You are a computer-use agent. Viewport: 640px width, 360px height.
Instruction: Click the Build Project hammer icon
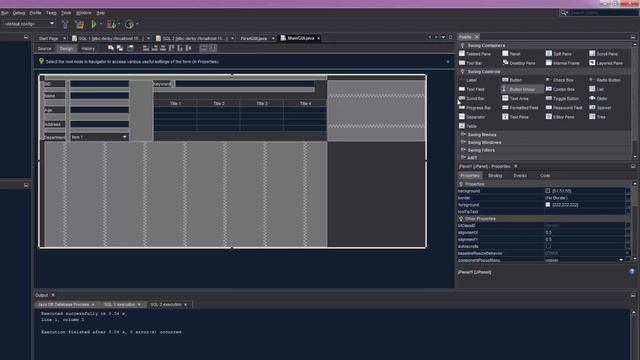pos(65,24)
